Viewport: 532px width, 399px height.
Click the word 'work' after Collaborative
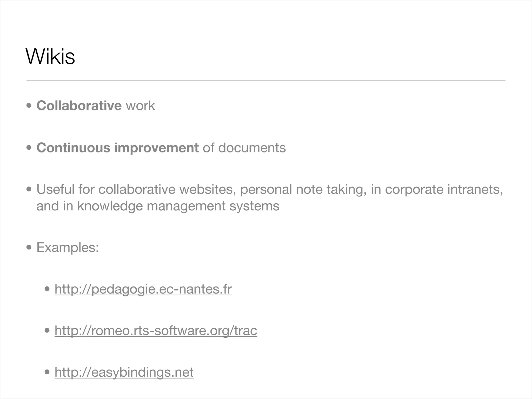pyautogui.click(x=140, y=106)
